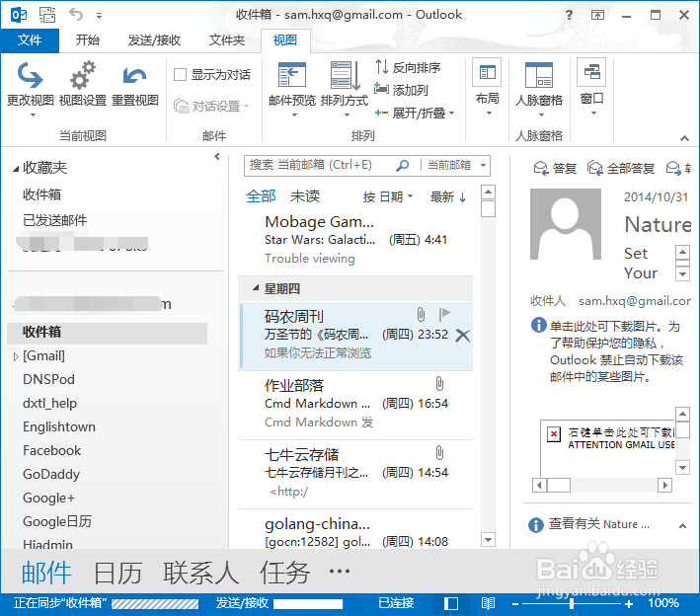Click the search current mailbox field

pos(319,166)
